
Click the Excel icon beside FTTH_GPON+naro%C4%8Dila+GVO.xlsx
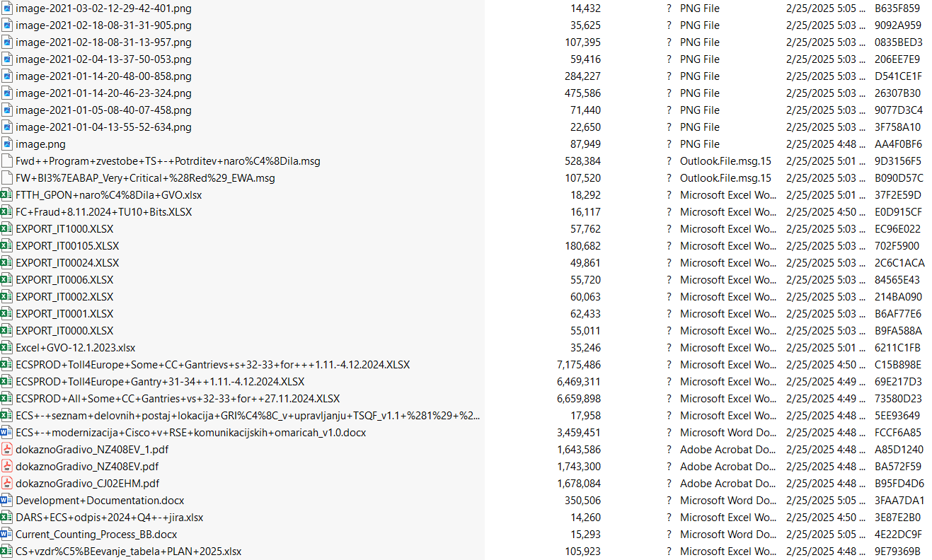tap(7, 195)
